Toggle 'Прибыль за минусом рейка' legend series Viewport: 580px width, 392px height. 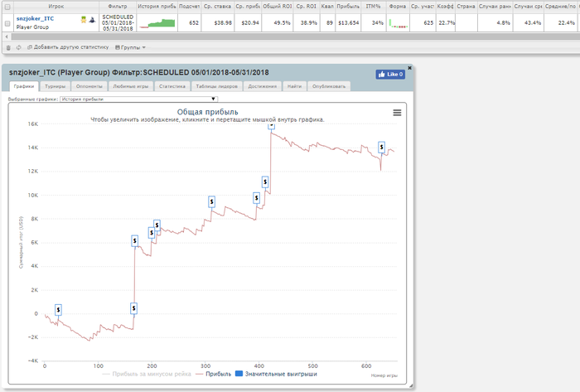pos(147,375)
